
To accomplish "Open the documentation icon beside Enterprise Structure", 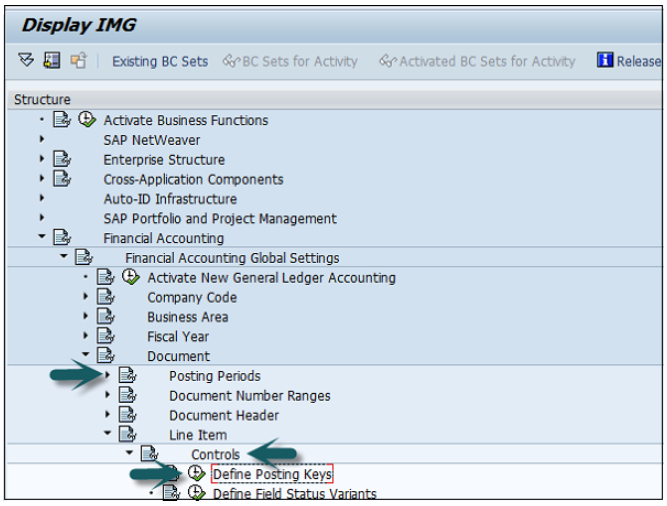I will (62, 160).
